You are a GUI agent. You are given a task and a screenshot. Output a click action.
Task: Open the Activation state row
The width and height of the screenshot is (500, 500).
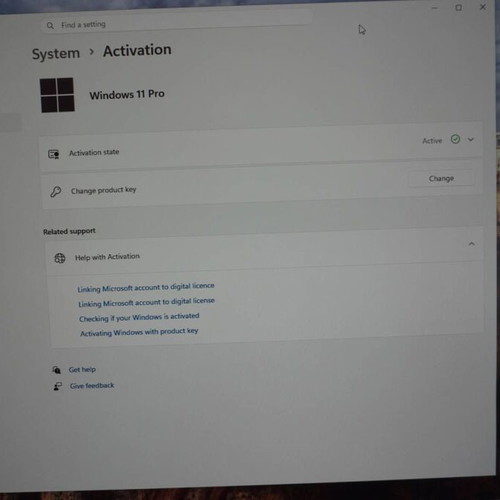pos(261,147)
